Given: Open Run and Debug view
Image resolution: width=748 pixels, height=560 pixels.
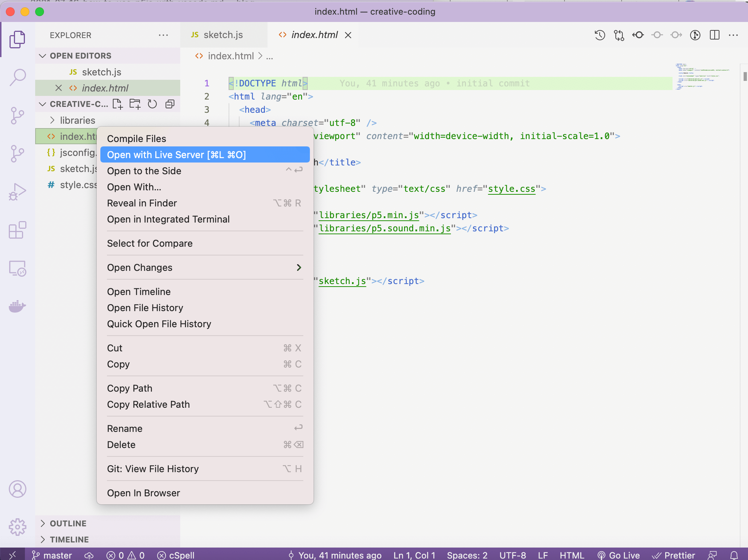Looking at the screenshot, I should (17, 192).
